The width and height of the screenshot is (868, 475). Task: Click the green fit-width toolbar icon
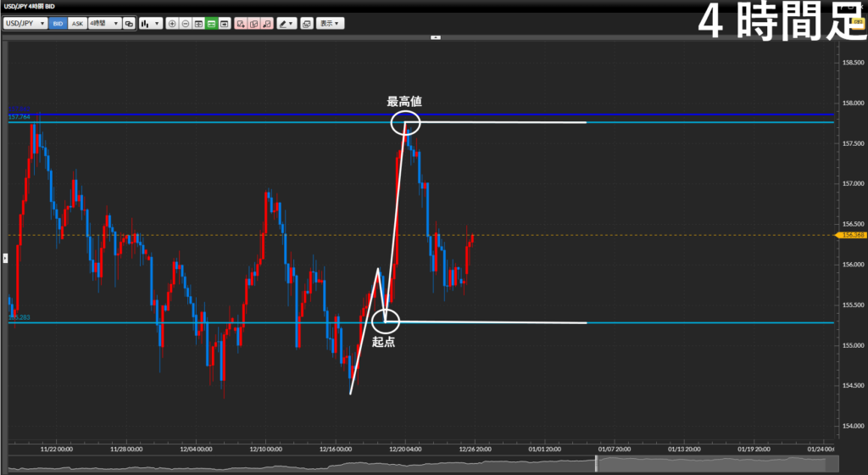click(x=211, y=24)
